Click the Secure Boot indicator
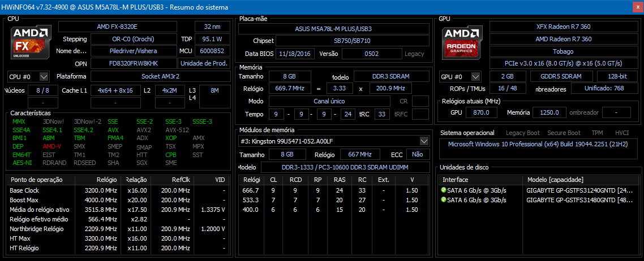Screen dimensions: 644x261 pos(564,133)
